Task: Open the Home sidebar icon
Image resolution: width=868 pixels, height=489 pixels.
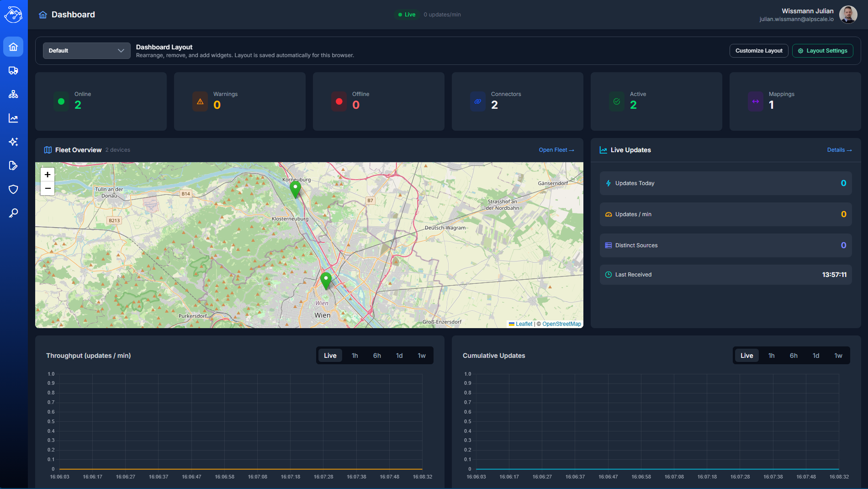Action: pyautogui.click(x=13, y=47)
